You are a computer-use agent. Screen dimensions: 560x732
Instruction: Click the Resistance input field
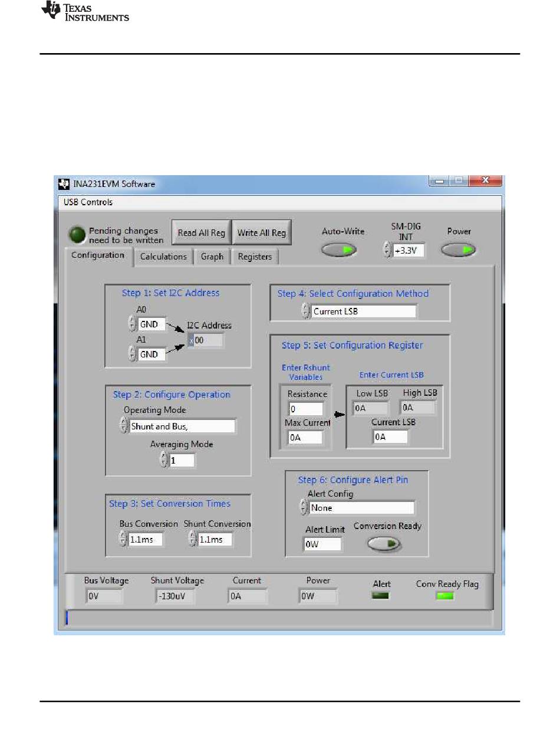[x=306, y=409]
